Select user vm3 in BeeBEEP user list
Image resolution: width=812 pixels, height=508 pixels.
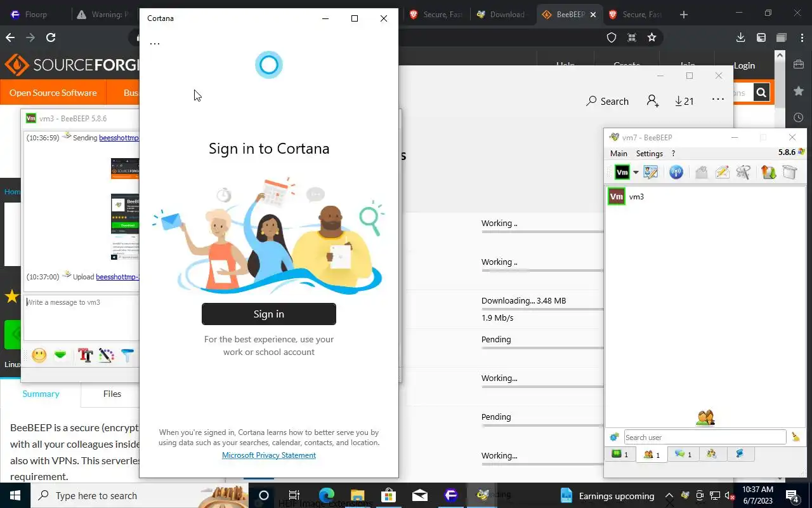[x=636, y=197]
